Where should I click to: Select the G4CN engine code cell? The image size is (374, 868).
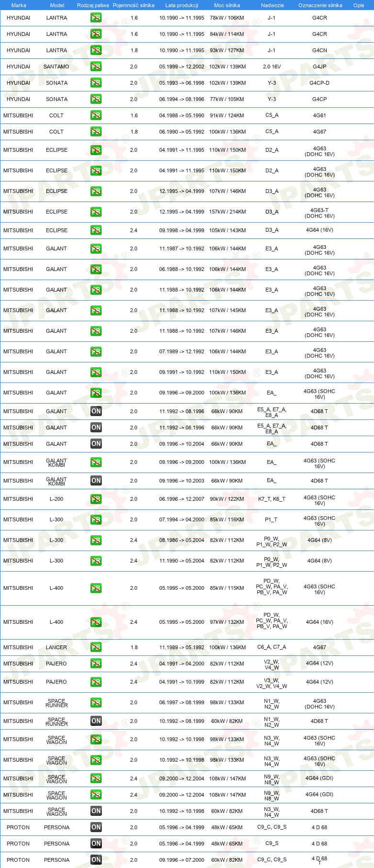pyautogui.click(x=319, y=50)
